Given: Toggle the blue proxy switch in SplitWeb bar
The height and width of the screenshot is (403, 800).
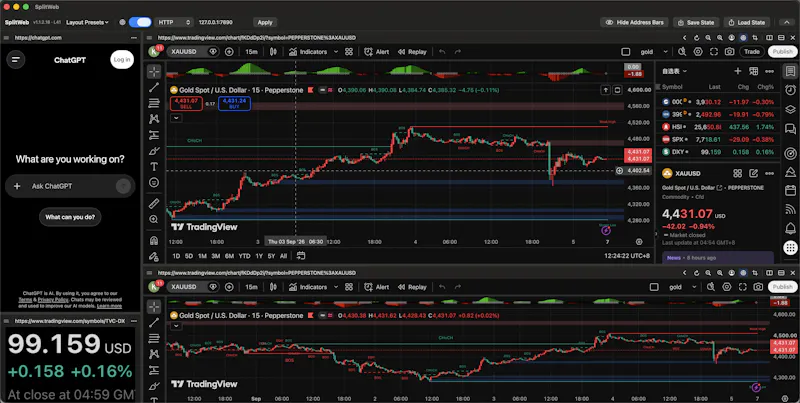Looking at the screenshot, I should (140, 22).
